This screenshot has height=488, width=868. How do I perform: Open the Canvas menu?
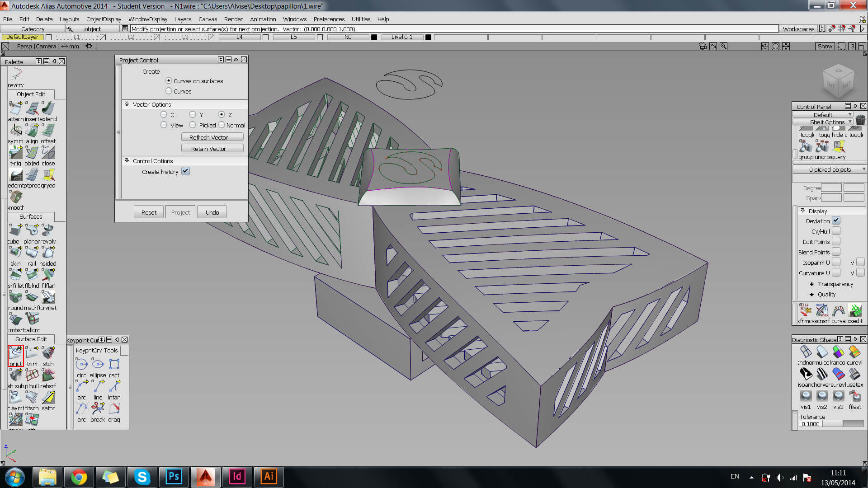point(208,19)
